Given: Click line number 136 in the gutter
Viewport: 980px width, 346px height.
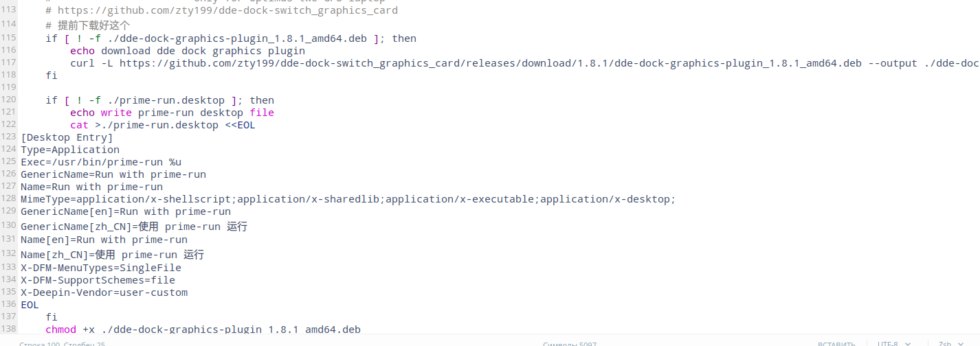Looking at the screenshot, I should 9,304.
